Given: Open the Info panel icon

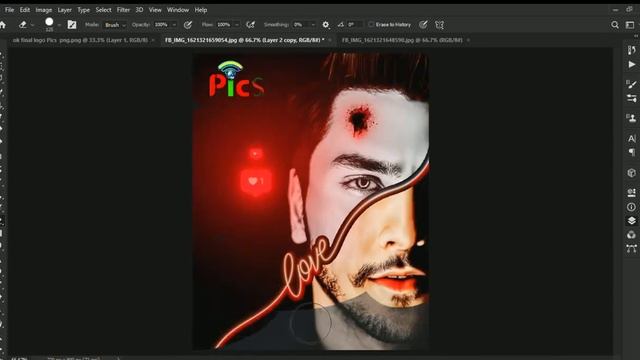Looking at the screenshot, I should 631,207.
